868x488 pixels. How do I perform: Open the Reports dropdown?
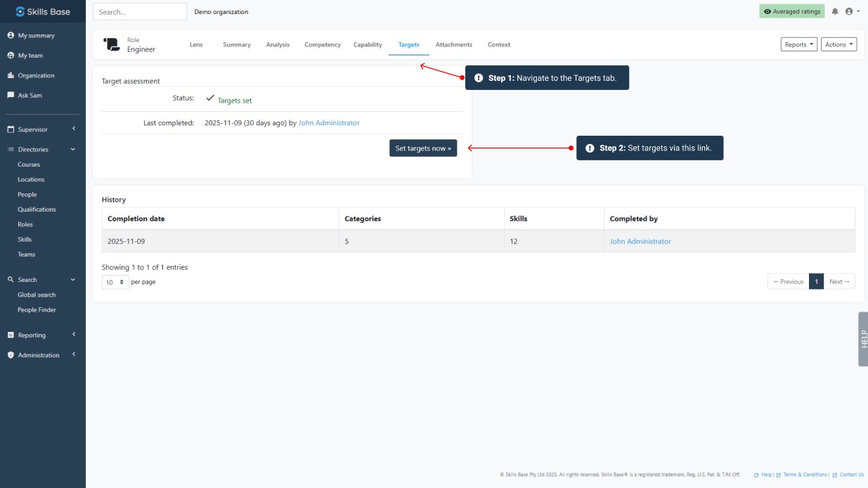pyautogui.click(x=798, y=44)
